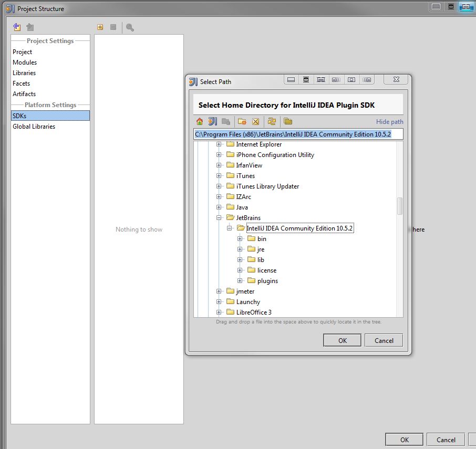
Task: Select SDKs under Platform Settings
Action: [x=50, y=116]
